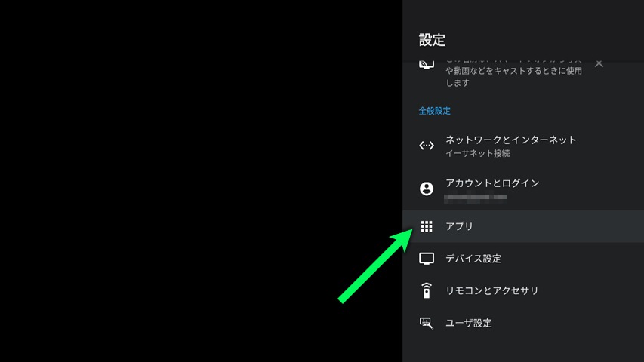
Task: Click the remote control icon
Action: click(427, 291)
